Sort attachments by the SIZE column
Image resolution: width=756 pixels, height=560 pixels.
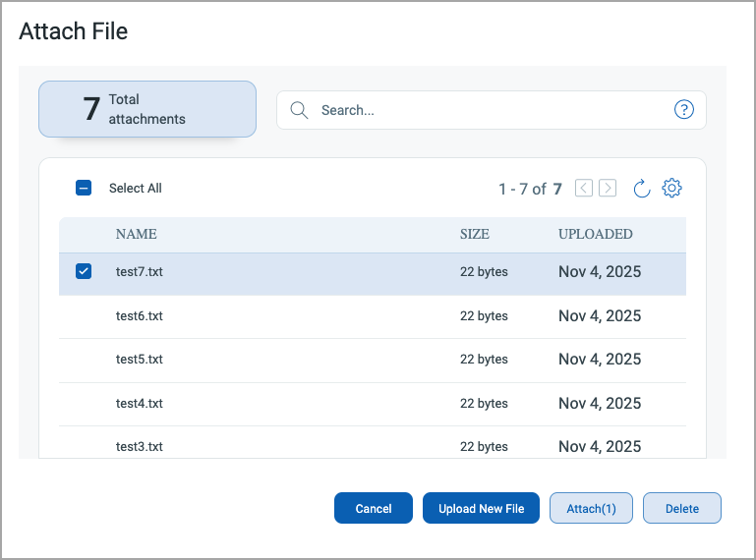point(474,235)
